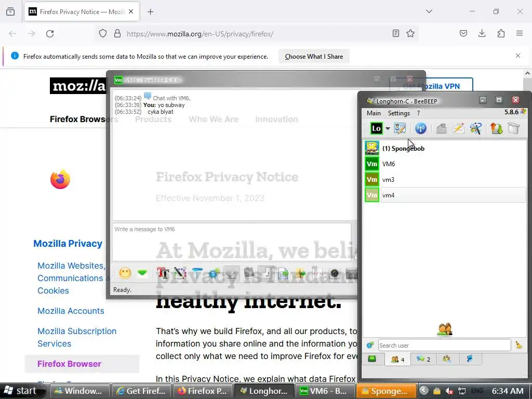This screenshot has height=399, width=532.
Task: Click the Choose What I Share button
Action: [314, 57]
